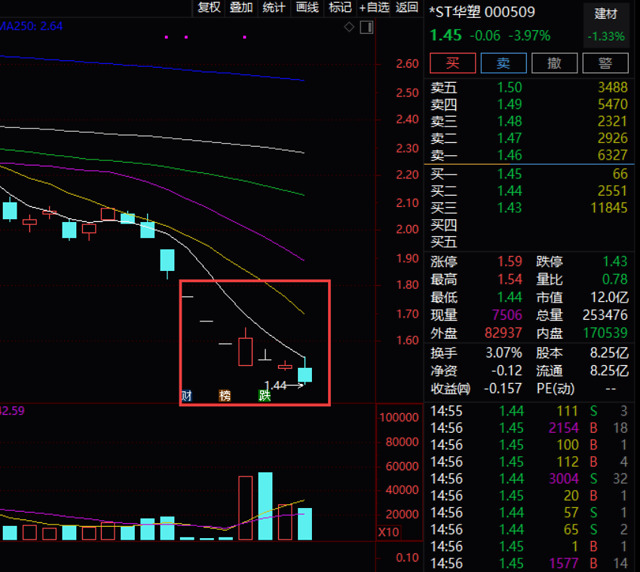Select the 画线 drawing tool
Screen dimensions: 640x572
tap(307, 8)
